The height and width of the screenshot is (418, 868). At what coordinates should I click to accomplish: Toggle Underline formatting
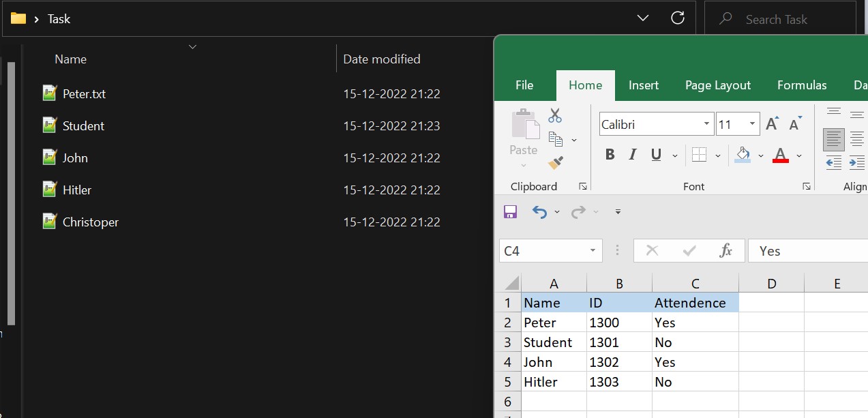point(656,155)
